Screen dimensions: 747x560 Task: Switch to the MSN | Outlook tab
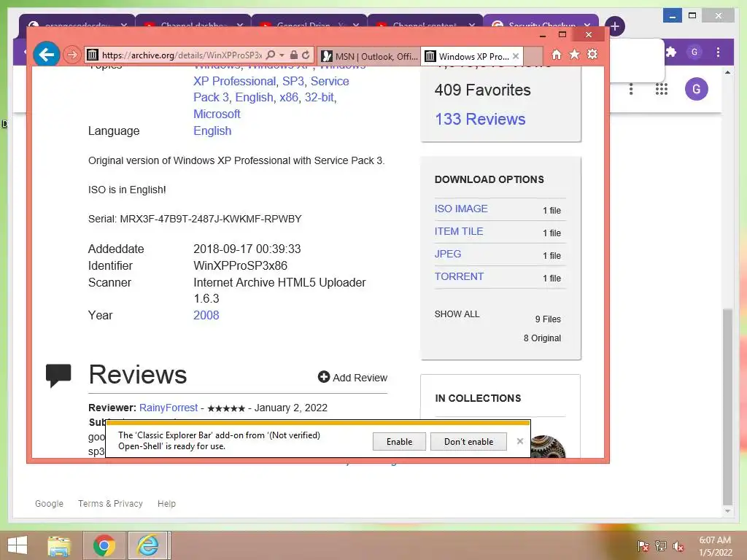point(368,56)
